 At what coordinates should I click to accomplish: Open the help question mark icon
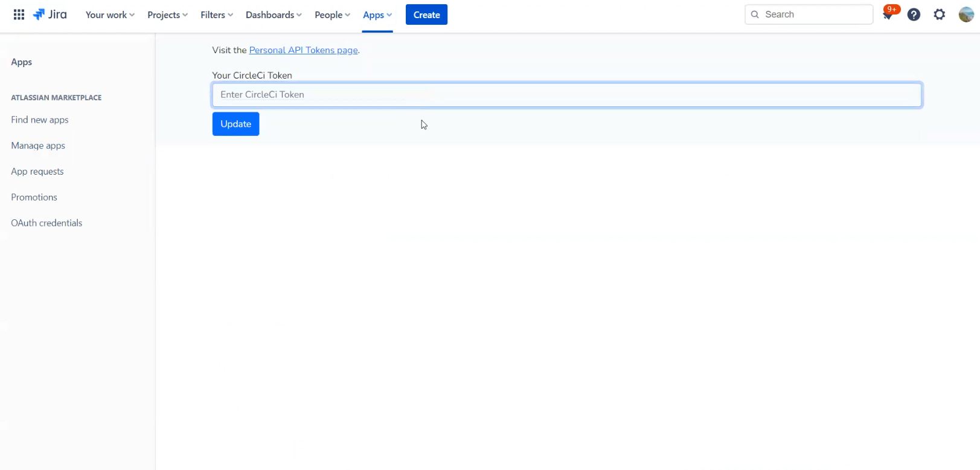pyautogui.click(x=914, y=14)
